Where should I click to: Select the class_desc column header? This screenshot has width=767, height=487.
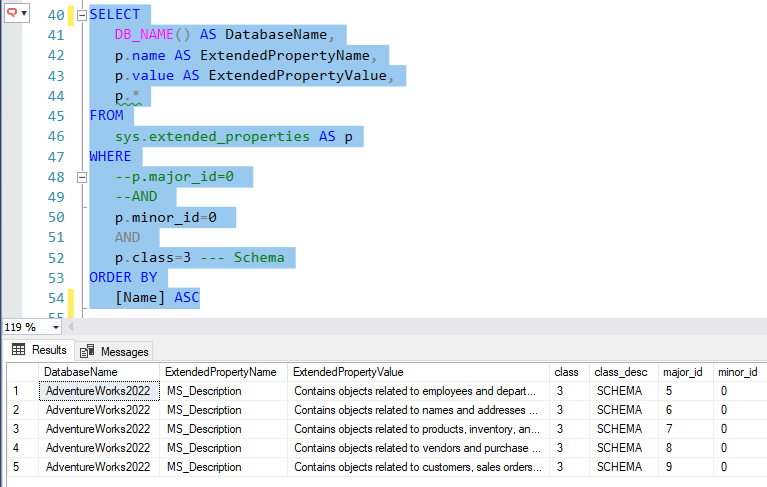coord(624,372)
